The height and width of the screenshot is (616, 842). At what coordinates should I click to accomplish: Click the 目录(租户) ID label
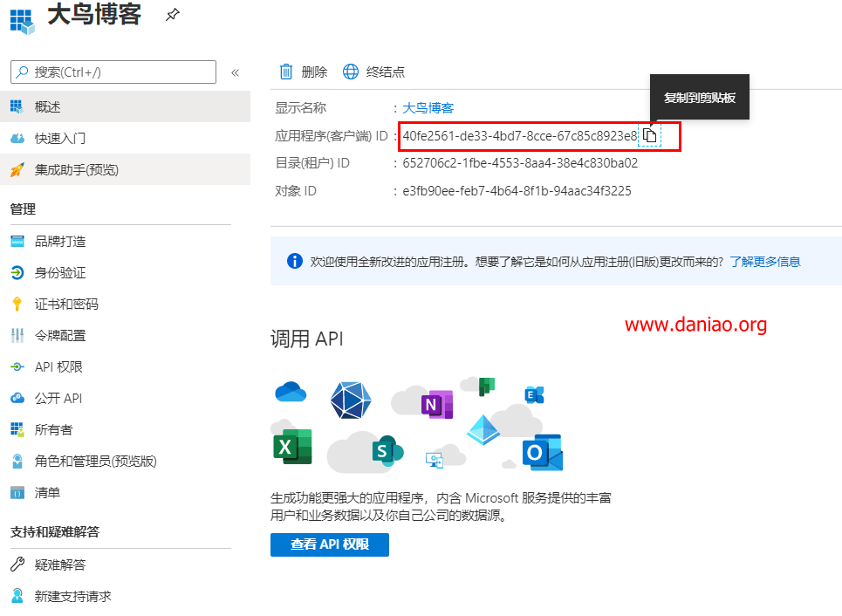click(x=312, y=163)
